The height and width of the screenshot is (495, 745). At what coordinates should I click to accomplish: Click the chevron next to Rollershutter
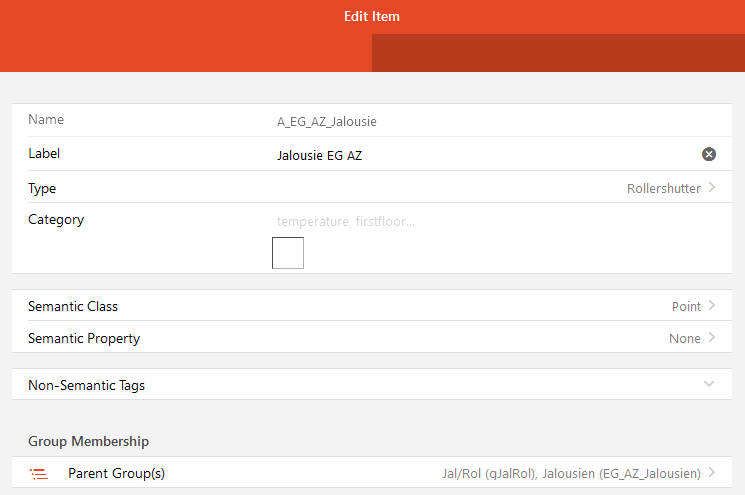pos(711,187)
